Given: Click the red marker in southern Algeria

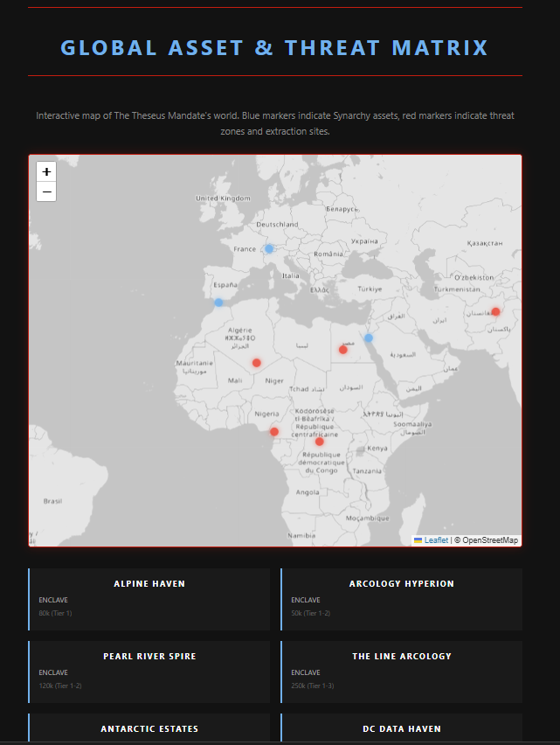Looking at the screenshot, I should coord(256,362).
